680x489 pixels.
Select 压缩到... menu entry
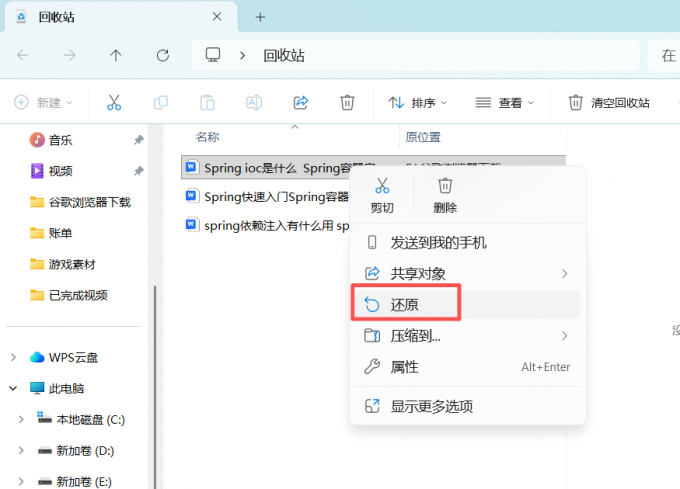(468, 336)
